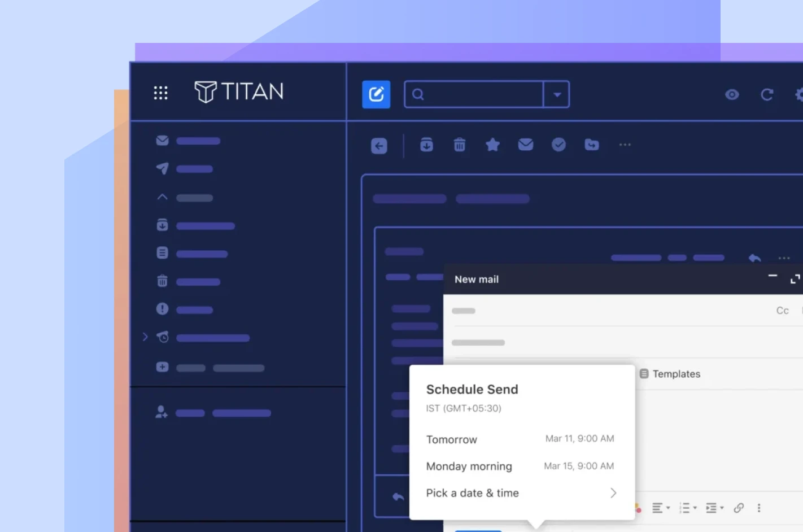Move the email using the folder icon
Image resolution: width=803 pixels, height=532 pixels.
point(592,145)
